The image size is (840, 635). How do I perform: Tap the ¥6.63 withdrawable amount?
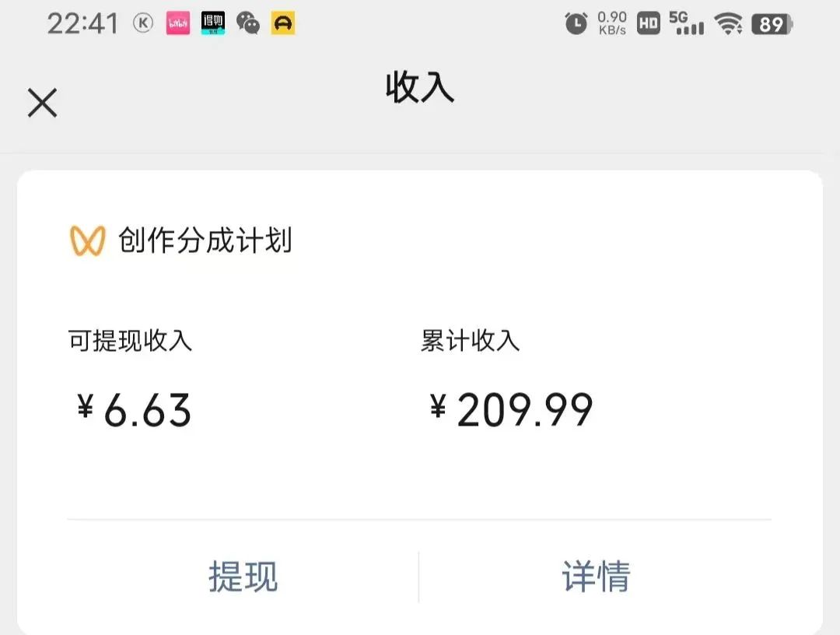click(x=135, y=409)
